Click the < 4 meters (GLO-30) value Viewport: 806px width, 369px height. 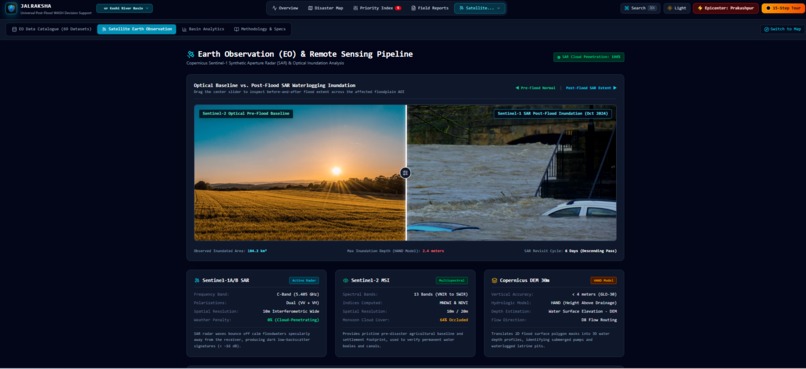(594, 294)
